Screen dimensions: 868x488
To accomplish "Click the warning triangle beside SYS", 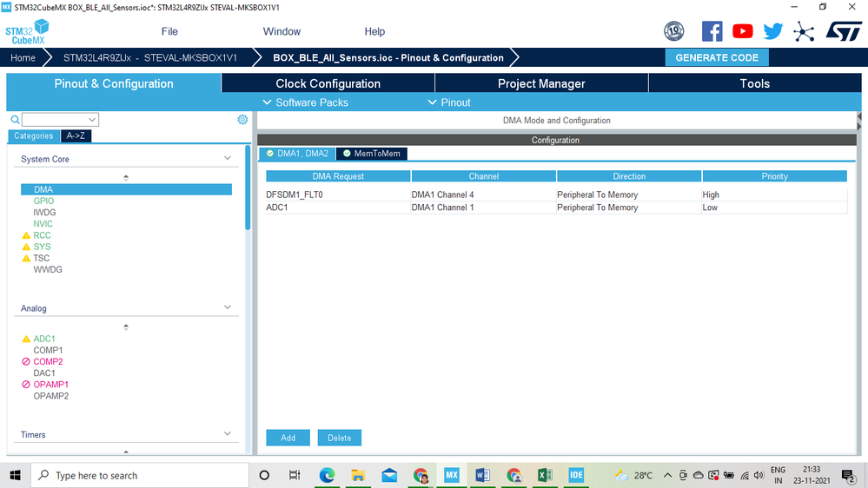I will (x=26, y=247).
